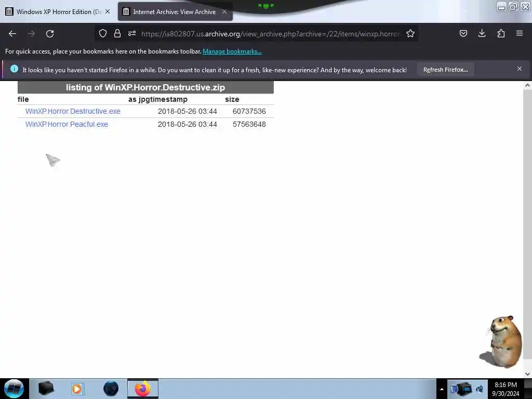This screenshot has height=399, width=532.
Task: Open site permissions icon in address bar
Action: (132, 33)
